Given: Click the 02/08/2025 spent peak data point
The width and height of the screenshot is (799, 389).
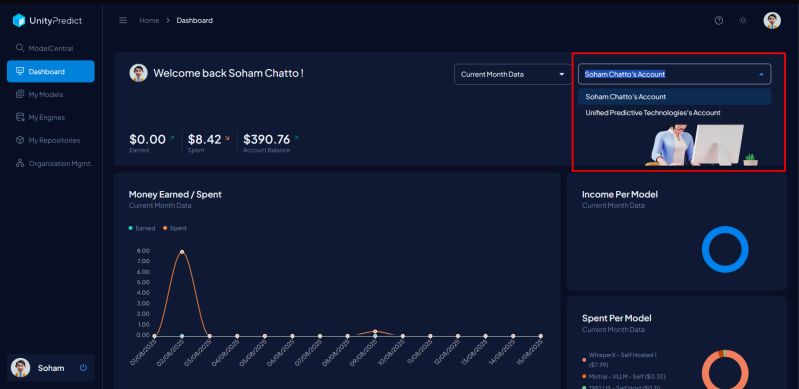Looking at the screenshot, I should click(182, 252).
